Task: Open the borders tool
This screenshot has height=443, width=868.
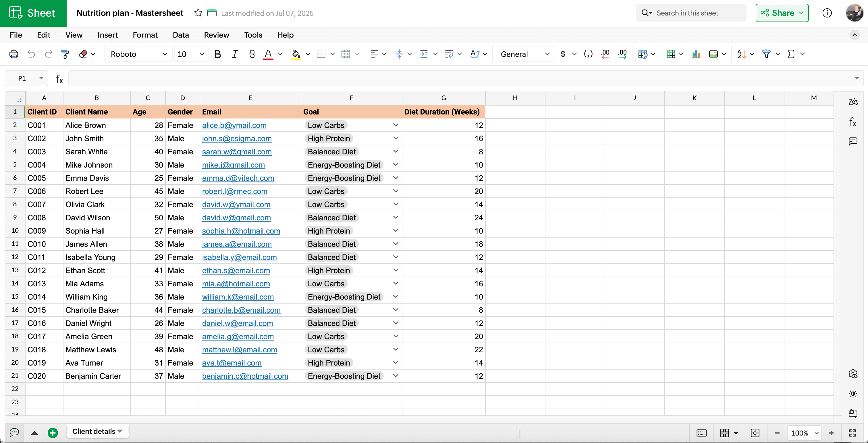Action: pyautogui.click(x=321, y=54)
